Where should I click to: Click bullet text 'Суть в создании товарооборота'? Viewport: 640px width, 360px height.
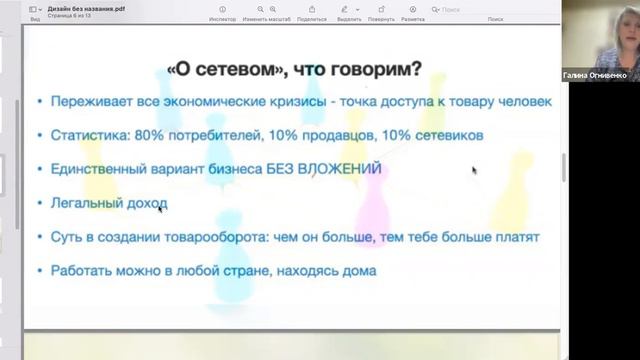[160, 237]
